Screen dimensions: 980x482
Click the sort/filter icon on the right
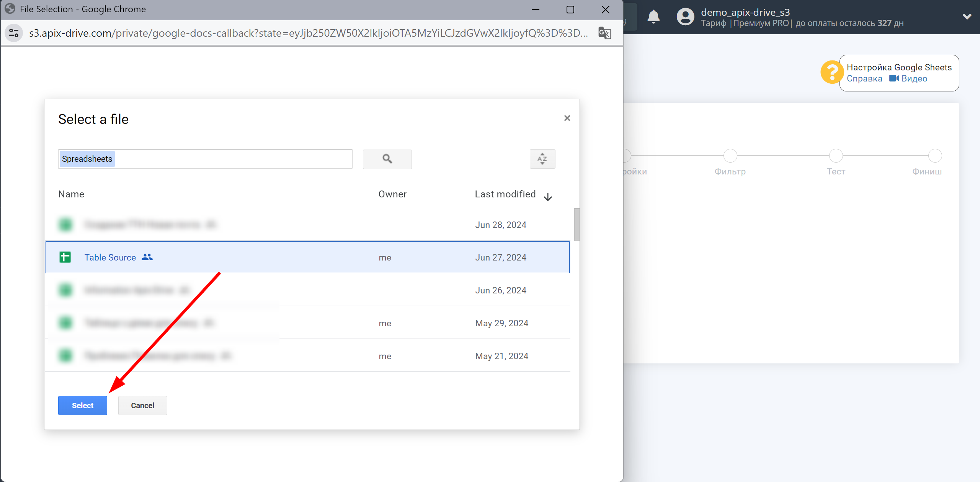(x=542, y=159)
